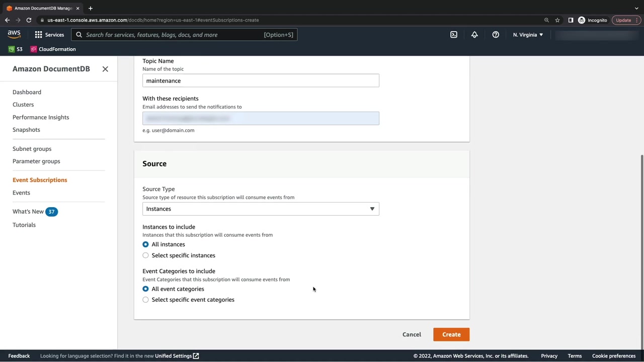Click the Unified Settings link
The width and height of the screenshot is (644, 362).
coord(173,356)
